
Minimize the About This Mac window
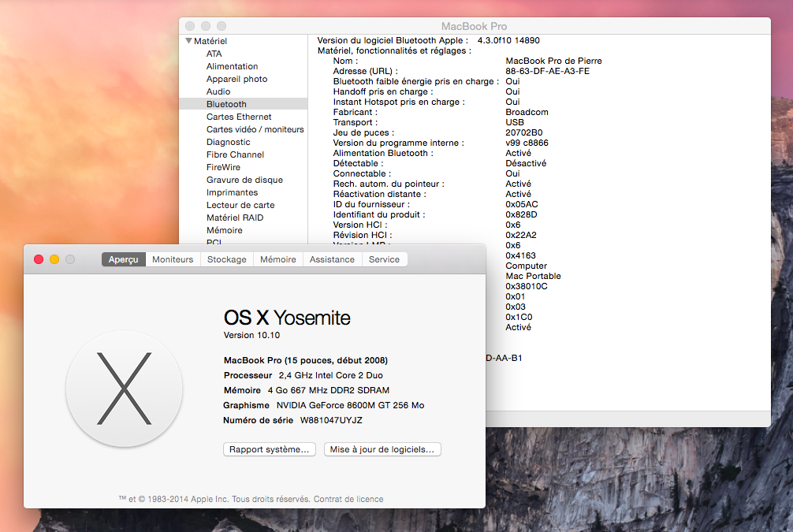tap(54, 259)
